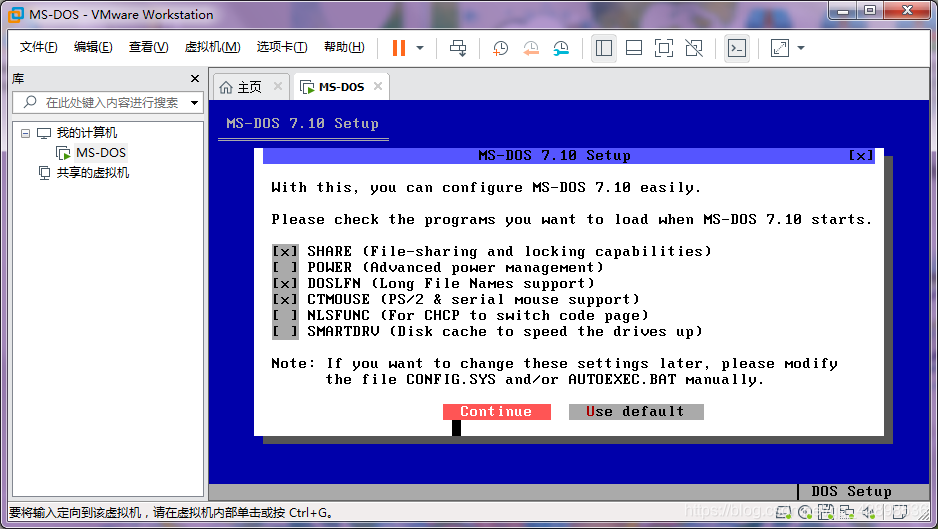Click the Continue button
Screen dimensions: 938x529
[x=497, y=412]
